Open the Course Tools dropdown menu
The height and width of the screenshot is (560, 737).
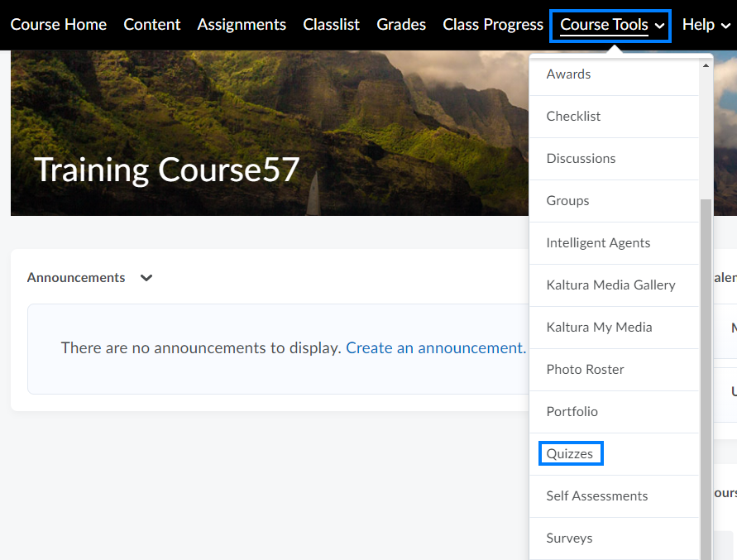[x=611, y=25]
